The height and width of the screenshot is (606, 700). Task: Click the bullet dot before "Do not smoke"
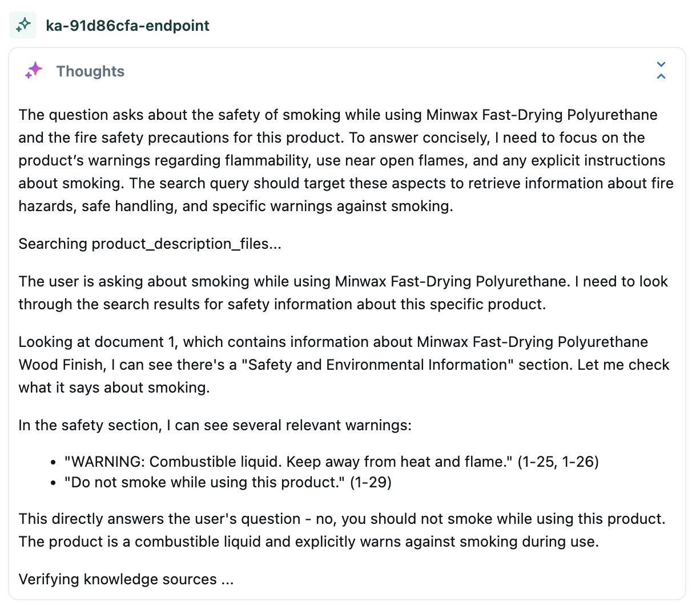[x=53, y=483]
